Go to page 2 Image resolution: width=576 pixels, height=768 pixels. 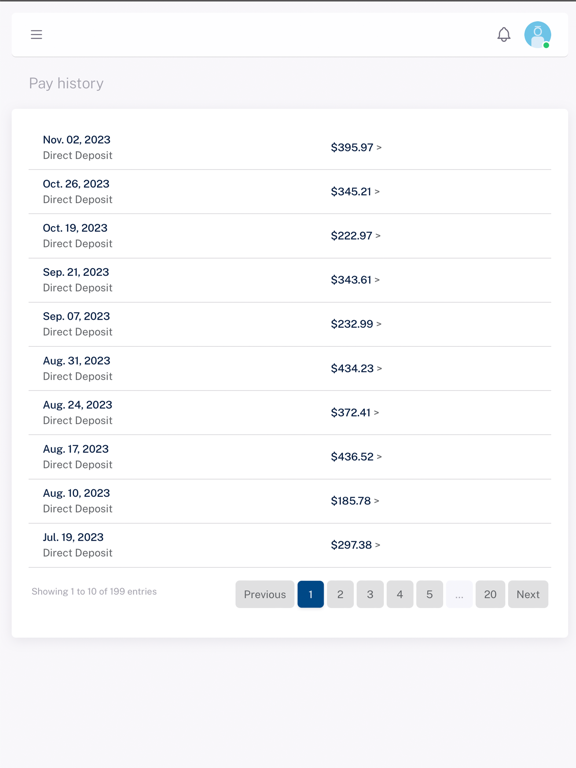340,594
